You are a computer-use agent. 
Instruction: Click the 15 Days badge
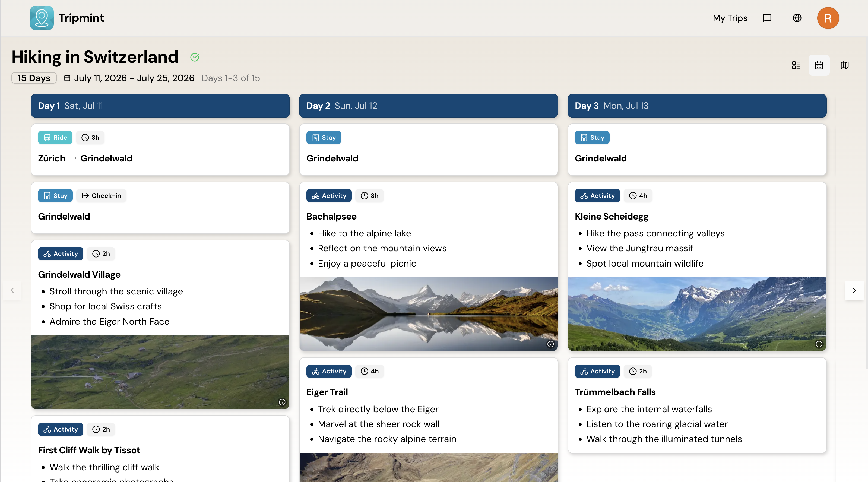pos(34,78)
